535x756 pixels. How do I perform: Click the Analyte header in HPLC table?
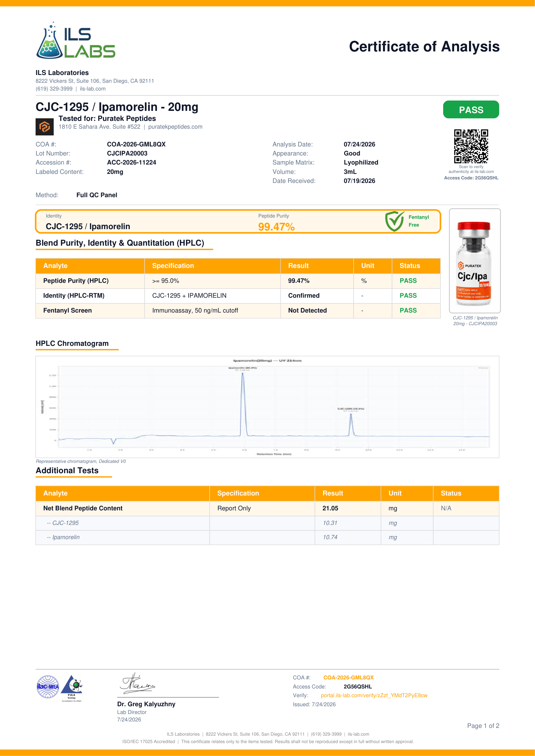click(x=55, y=266)
